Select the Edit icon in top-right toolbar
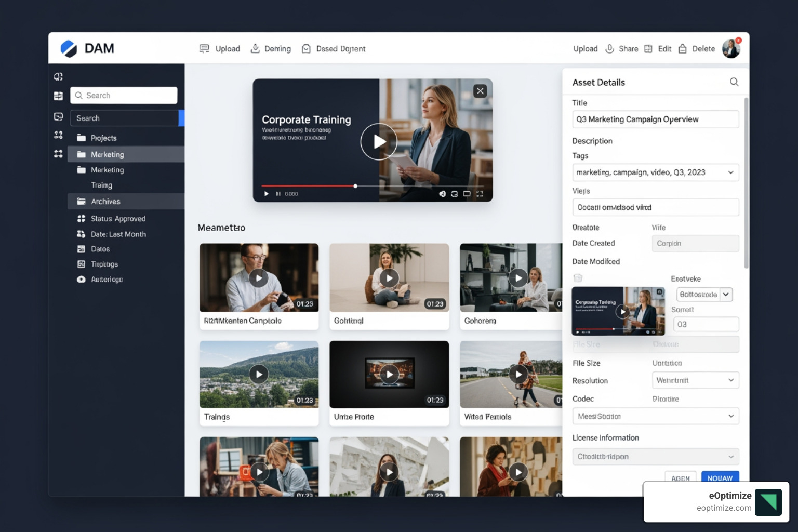This screenshot has width=798, height=532. click(648, 48)
